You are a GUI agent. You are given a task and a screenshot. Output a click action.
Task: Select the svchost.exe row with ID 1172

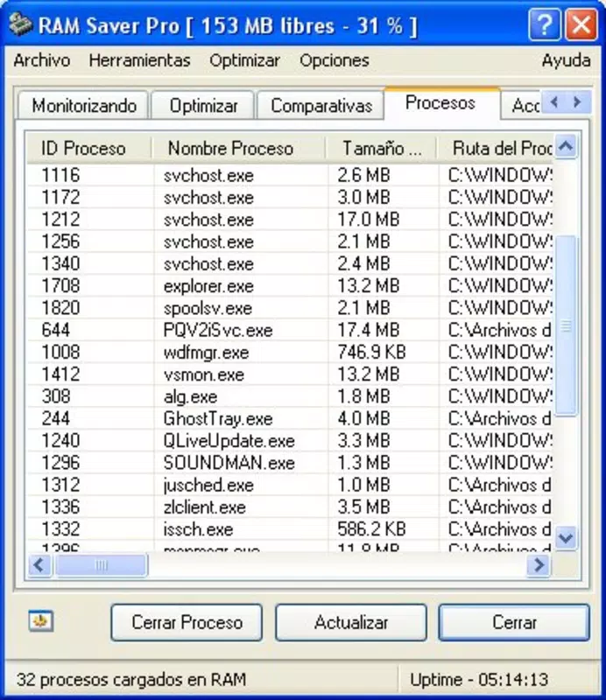click(290, 198)
